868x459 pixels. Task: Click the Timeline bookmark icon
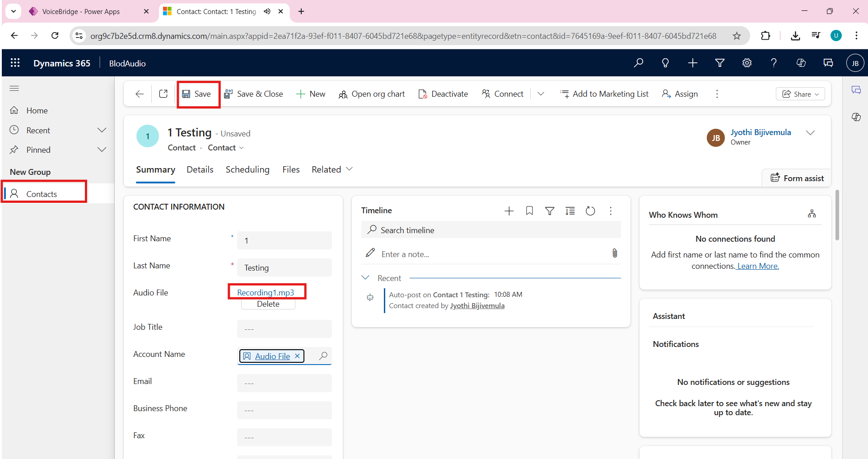click(529, 211)
